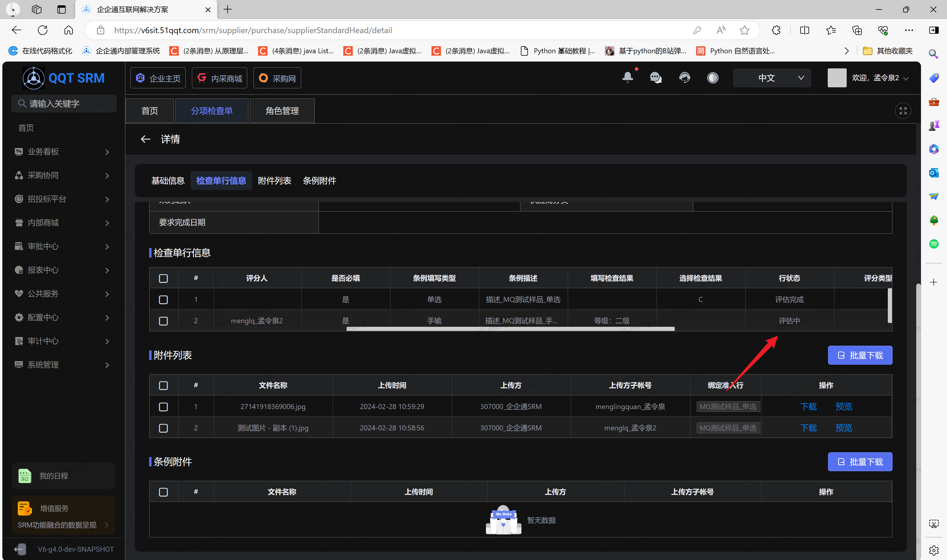
Task: Click the 企业主页 button
Action: [158, 78]
